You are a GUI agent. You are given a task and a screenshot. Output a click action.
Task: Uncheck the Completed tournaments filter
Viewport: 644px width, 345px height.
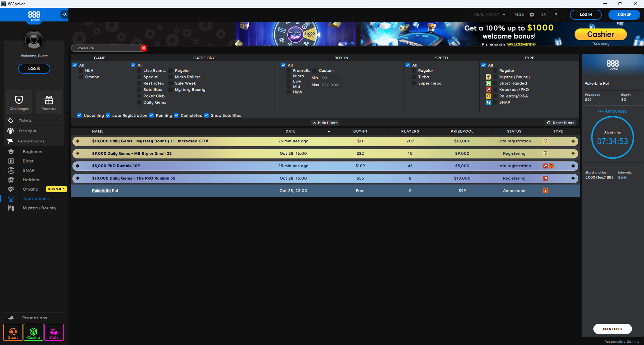point(176,115)
